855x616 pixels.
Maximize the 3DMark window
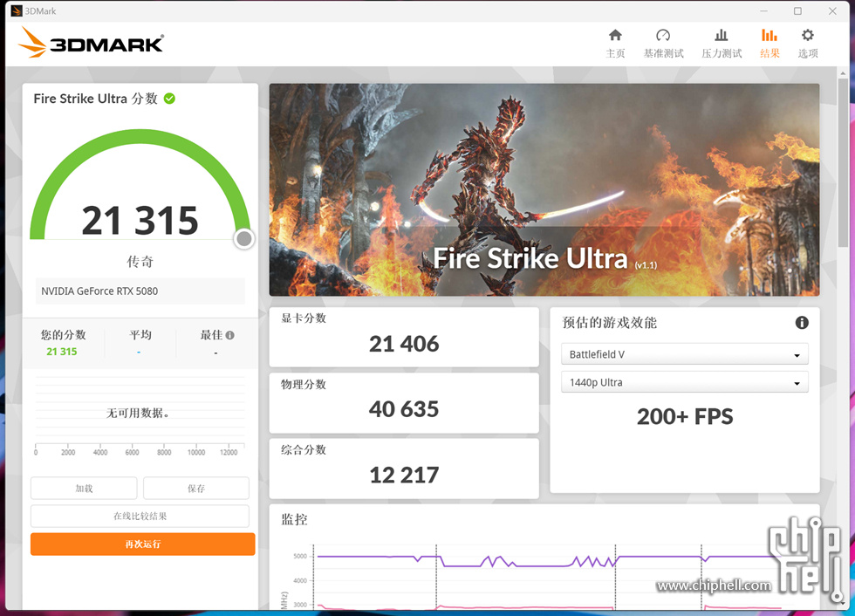(x=797, y=10)
